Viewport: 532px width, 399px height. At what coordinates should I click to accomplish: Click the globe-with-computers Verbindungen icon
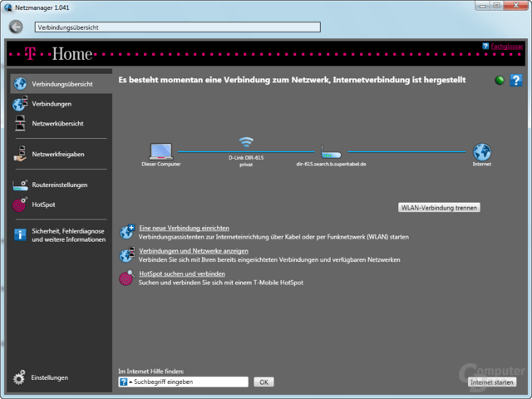[x=20, y=103]
